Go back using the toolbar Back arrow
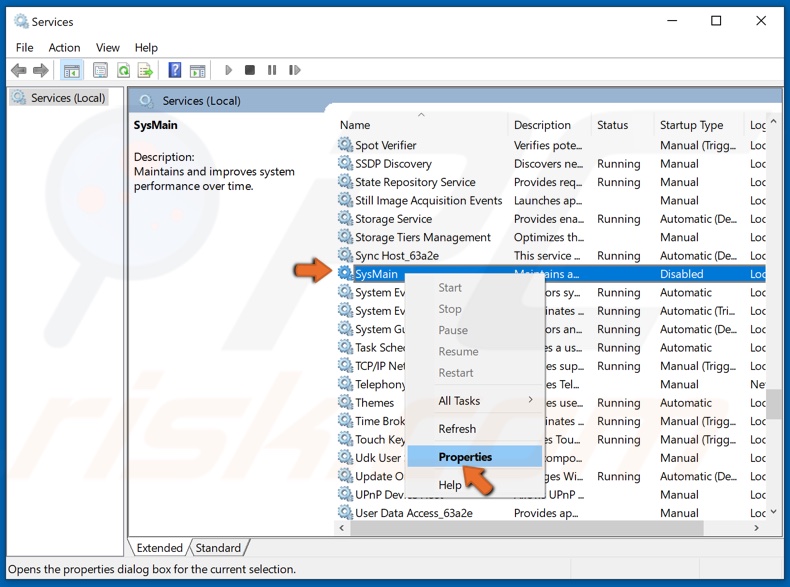The width and height of the screenshot is (790, 587). 19,70
